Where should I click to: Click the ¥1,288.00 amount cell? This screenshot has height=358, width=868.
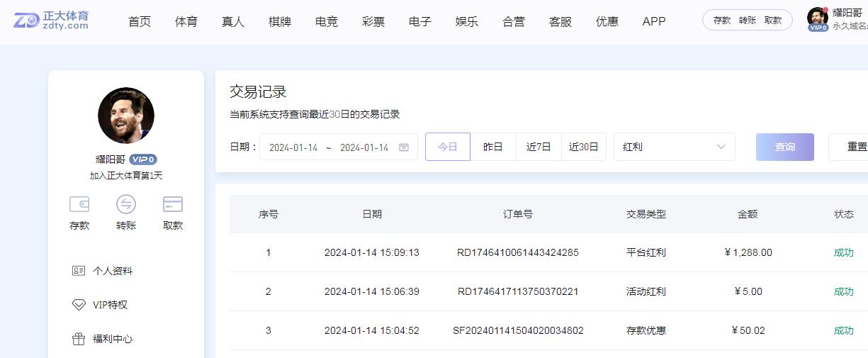coord(748,252)
